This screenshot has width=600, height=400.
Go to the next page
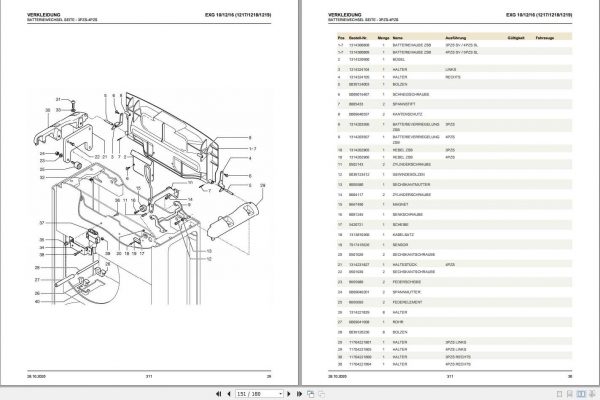coord(289,394)
